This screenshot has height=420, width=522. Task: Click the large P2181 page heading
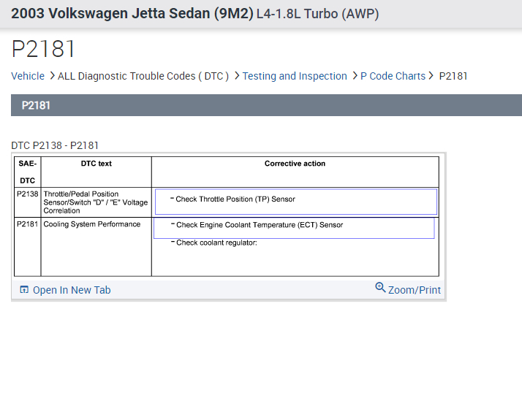(x=43, y=49)
